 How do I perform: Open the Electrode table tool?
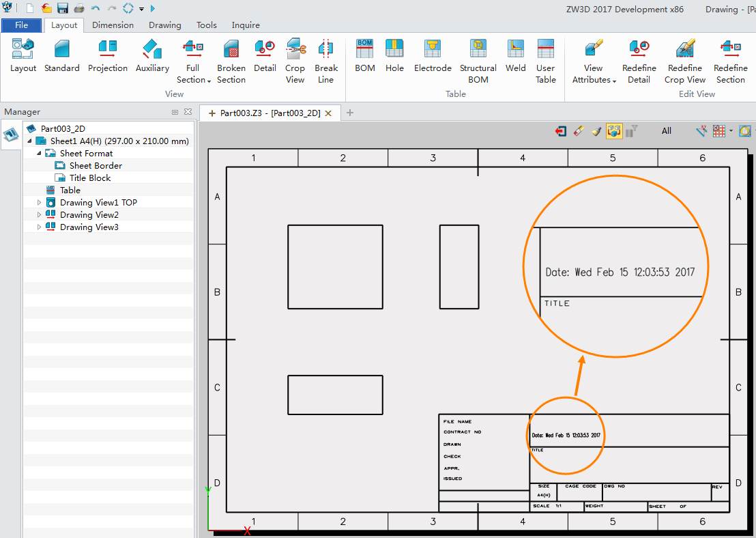433,49
